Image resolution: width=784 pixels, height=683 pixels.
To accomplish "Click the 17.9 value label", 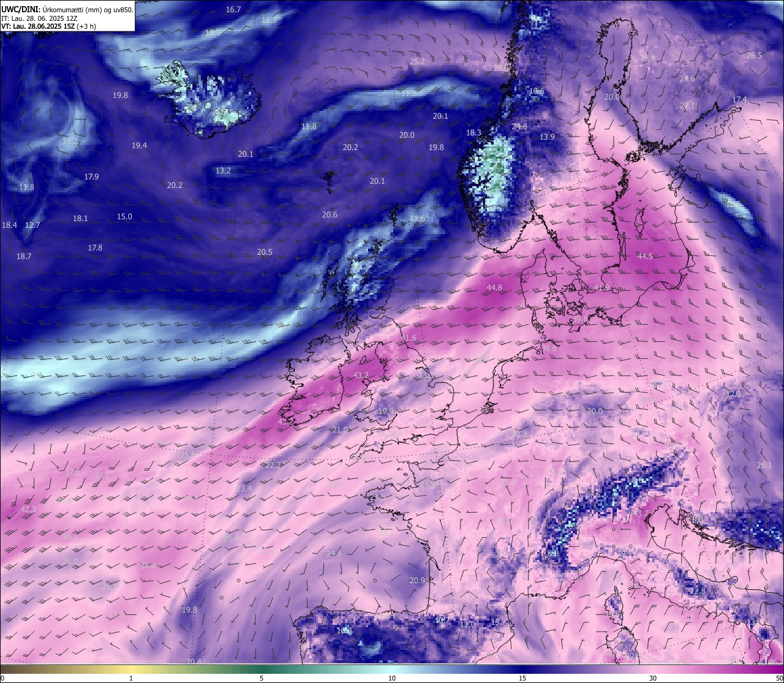I will 91,176.
